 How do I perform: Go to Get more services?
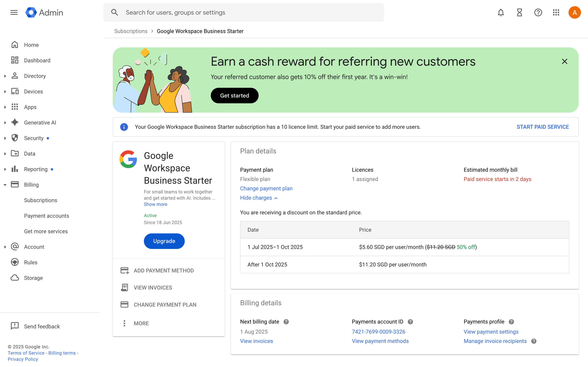point(46,231)
